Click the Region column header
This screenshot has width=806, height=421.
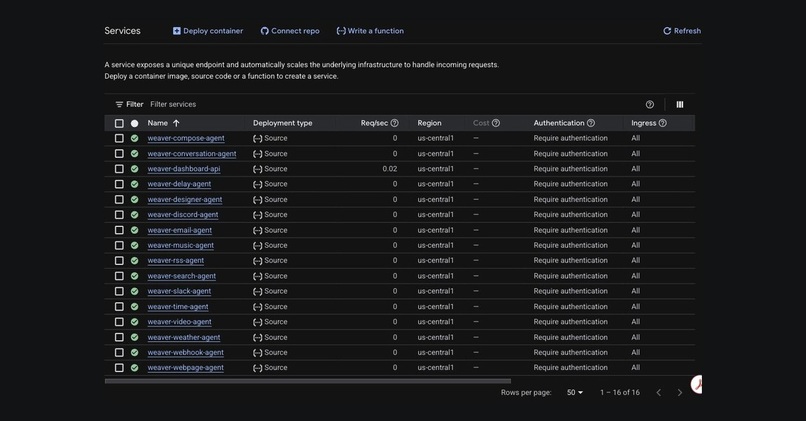tap(429, 123)
